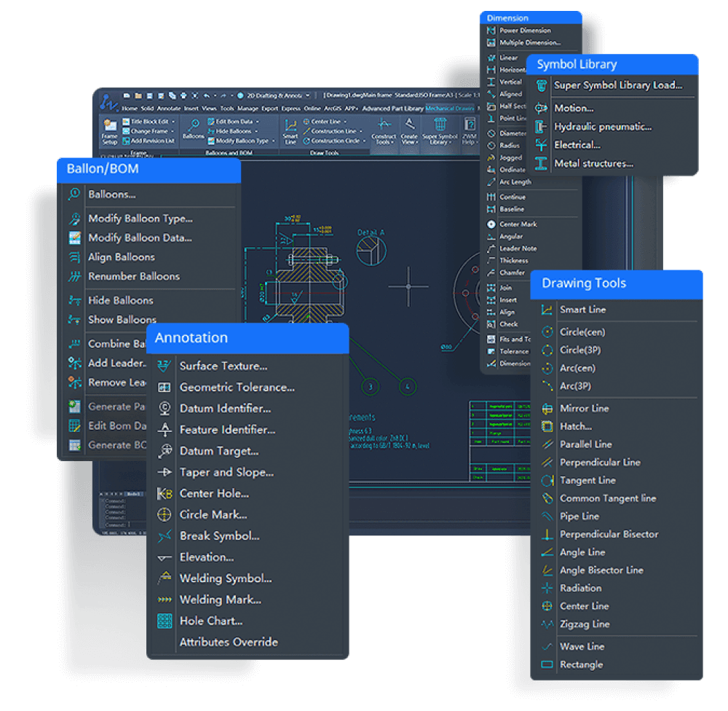The width and height of the screenshot is (728, 711).
Task: Select the Zigzag Line icon
Action: [x=547, y=624]
